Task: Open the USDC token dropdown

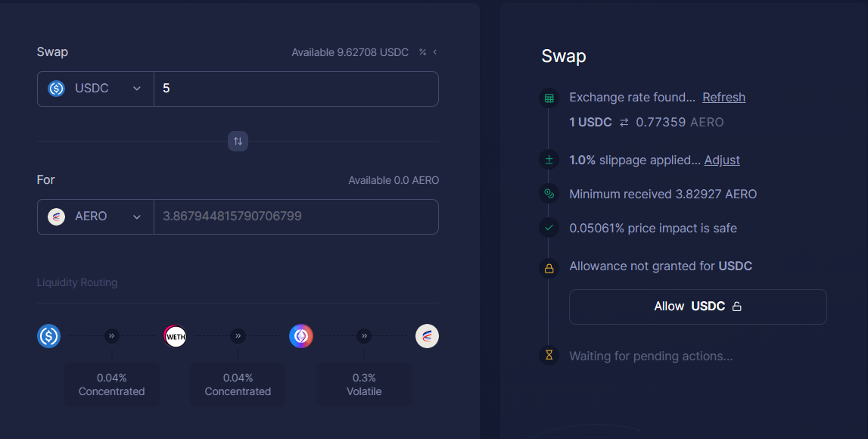Action: pos(137,89)
